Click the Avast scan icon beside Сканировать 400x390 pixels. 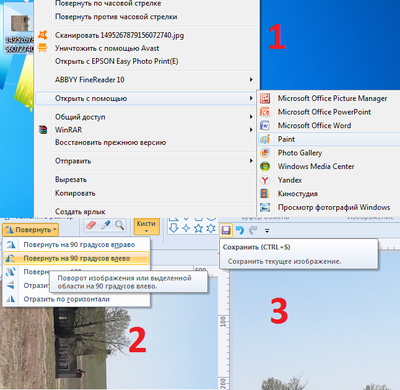pyautogui.click(x=43, y=35)
